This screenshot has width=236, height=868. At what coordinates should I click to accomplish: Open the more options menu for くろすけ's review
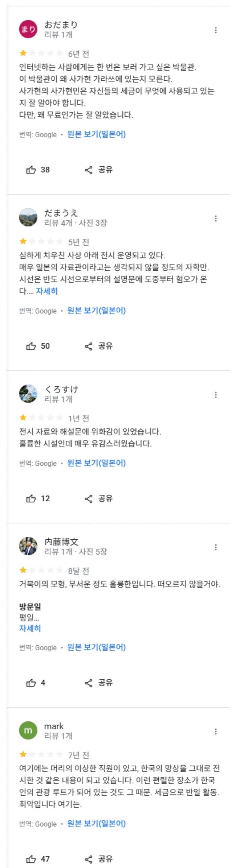coord(216,395)
